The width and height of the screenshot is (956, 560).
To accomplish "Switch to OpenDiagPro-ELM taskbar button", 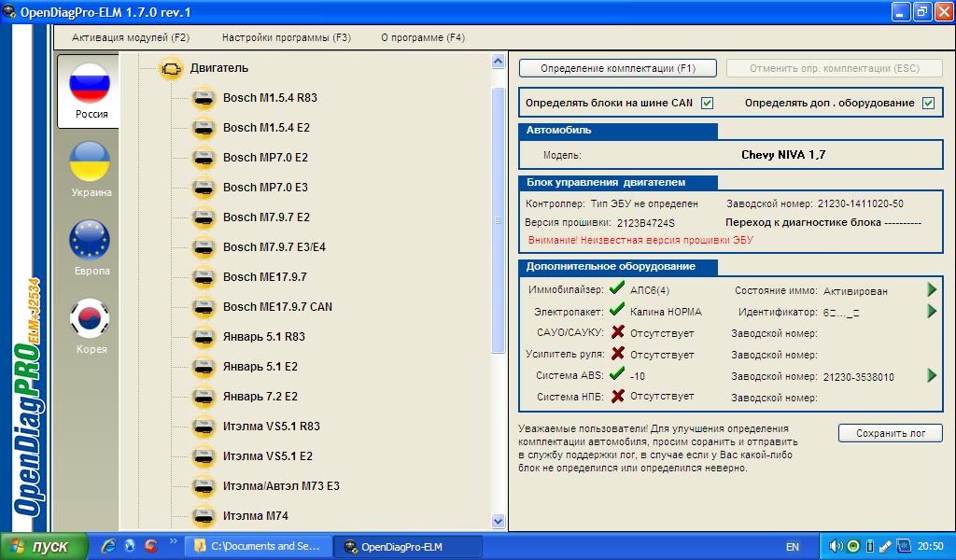I will tap(409, 547).
